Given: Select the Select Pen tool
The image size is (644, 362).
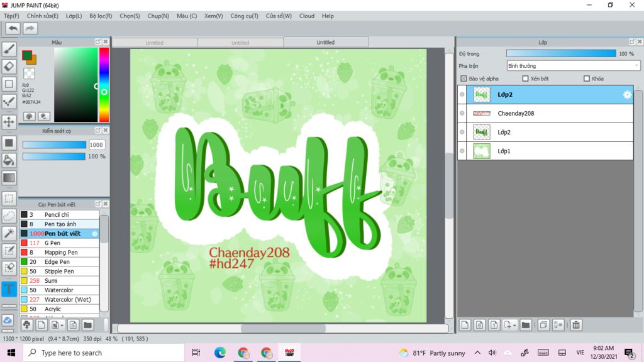Looking at the screenshot, I should point(9,251).
